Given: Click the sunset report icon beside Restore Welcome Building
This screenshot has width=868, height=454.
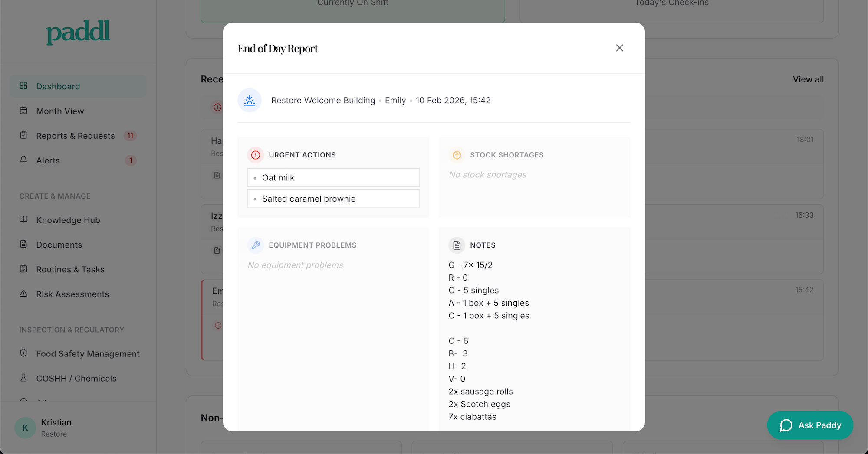Looking at the screenshot, I should 250,101.
